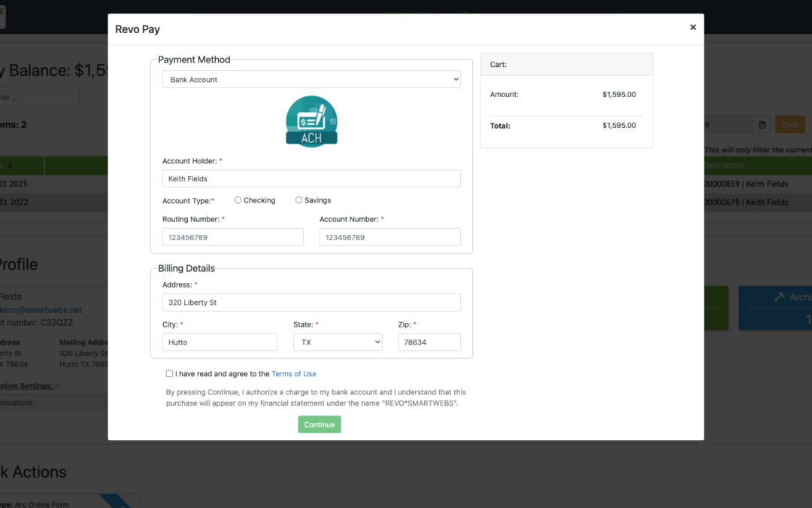This screenshot has width=812, height=508.
Task: Open the Terms of Use link
Action: [293, 374]
